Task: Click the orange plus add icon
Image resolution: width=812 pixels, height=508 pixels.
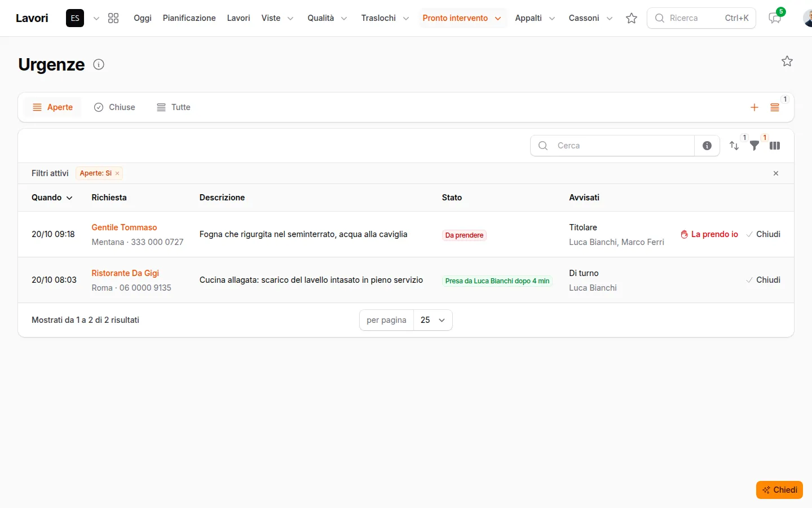Action: (754, 107)
